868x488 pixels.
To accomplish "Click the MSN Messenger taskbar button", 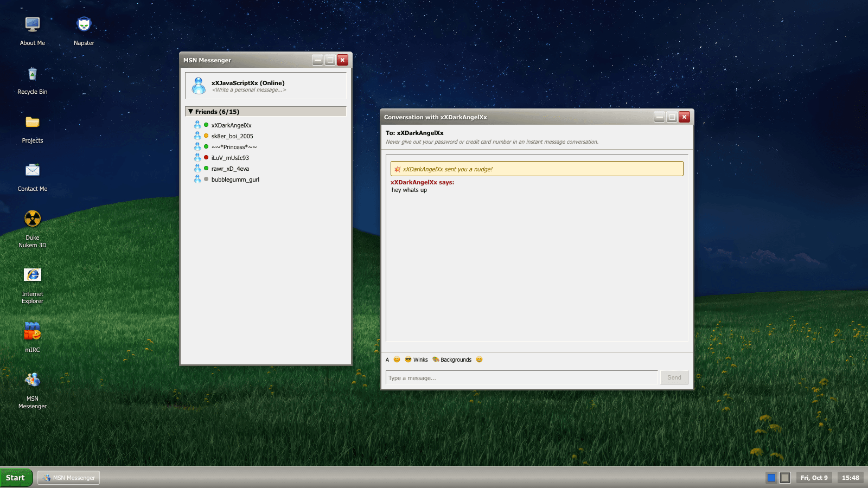I will (x=69, y=478).
